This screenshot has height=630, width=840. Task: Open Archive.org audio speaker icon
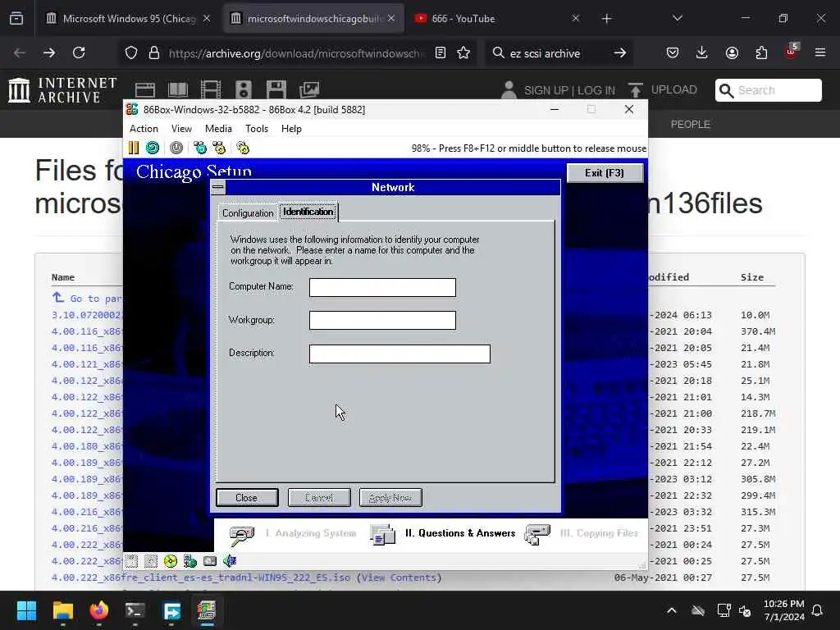[243, 89]
